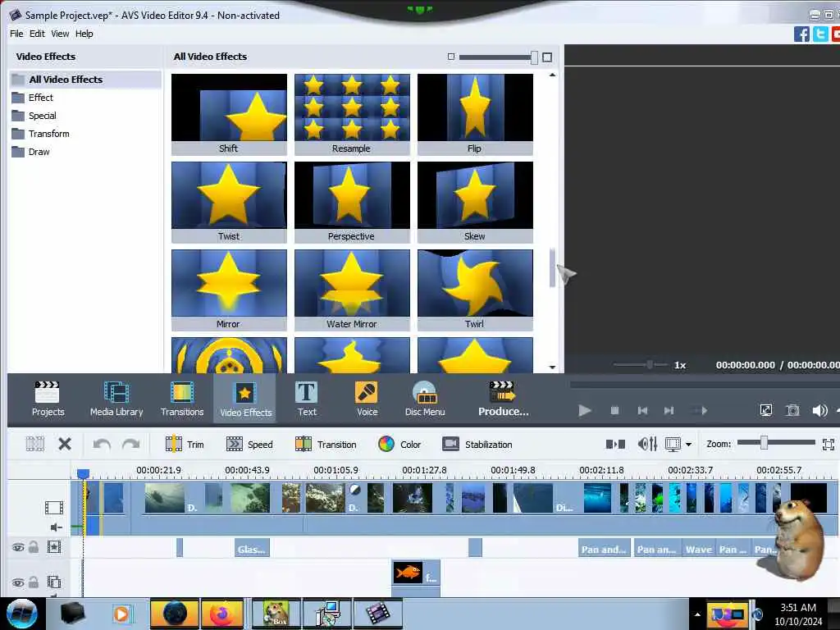Viewport: 840px width, 630px height.
Task: Select the Skew effect thumbnail
Action: click(x=475, y=202)
